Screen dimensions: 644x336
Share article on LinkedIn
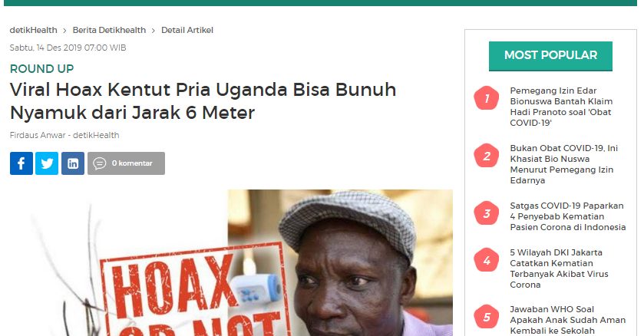point(73,163)
